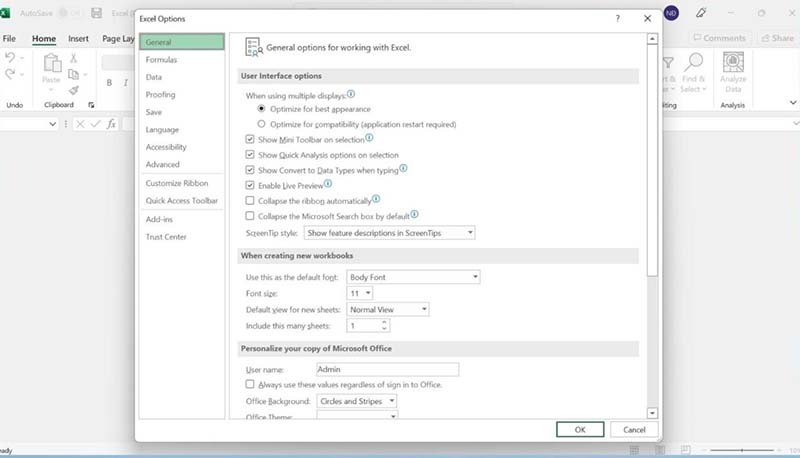
Task: Check Collapse the ribbon automatically
Action: tap(250, 200)
